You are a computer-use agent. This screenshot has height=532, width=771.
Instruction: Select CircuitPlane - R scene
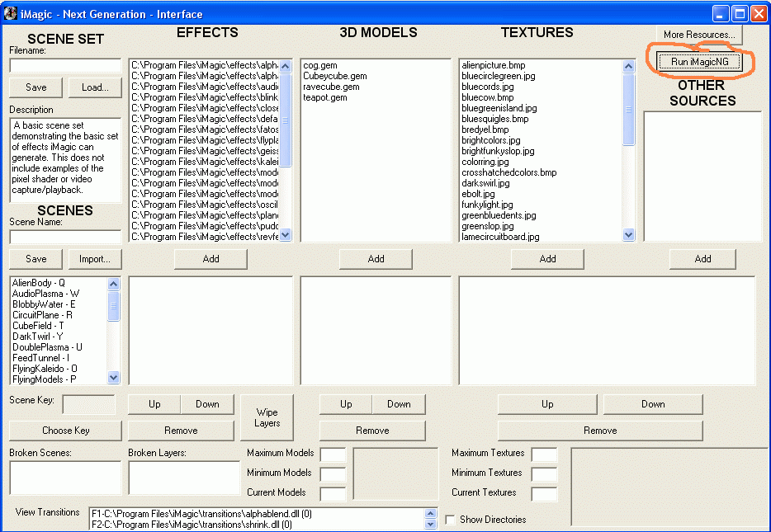[42, 315]
